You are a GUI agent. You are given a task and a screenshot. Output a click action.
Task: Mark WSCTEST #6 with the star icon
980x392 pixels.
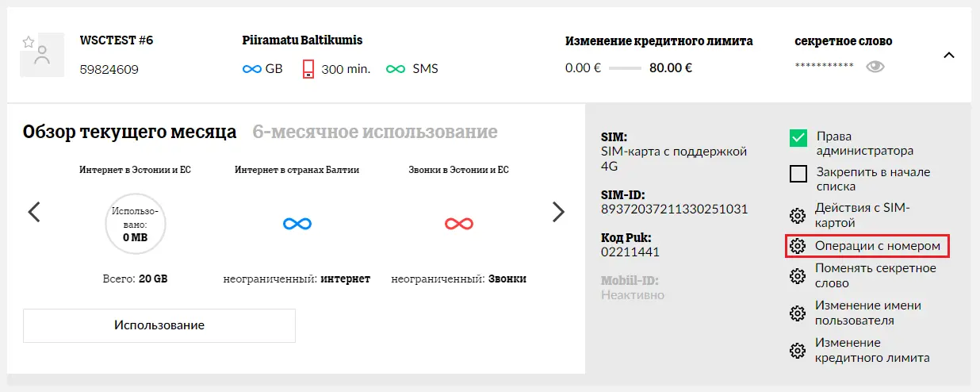(x=29, y=42)
